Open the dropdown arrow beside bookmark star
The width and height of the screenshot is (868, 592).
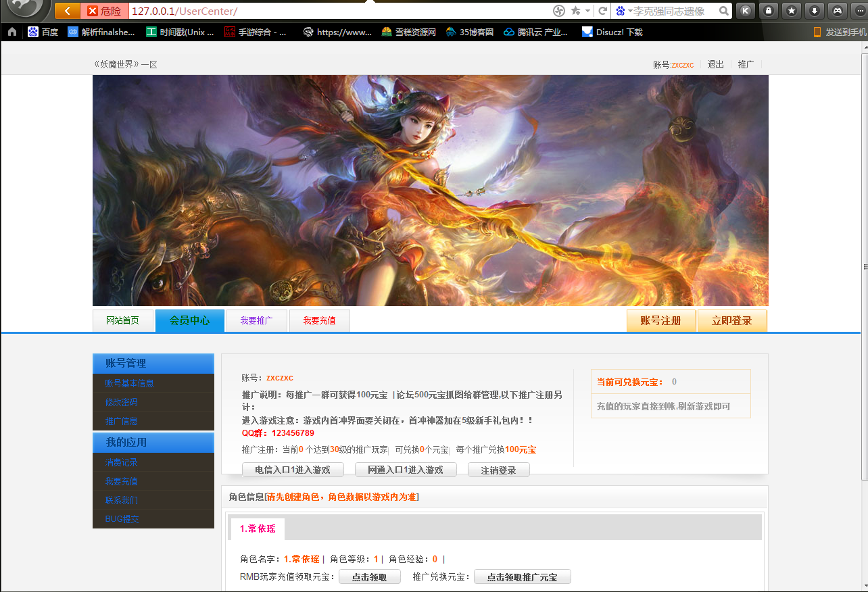587,11
